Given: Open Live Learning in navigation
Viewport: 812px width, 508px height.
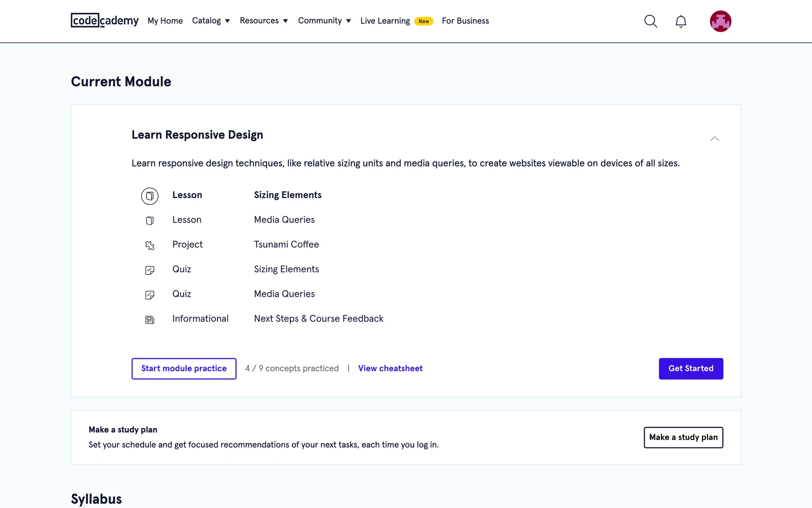Looking at the screenshot, I should coord(385,21).
